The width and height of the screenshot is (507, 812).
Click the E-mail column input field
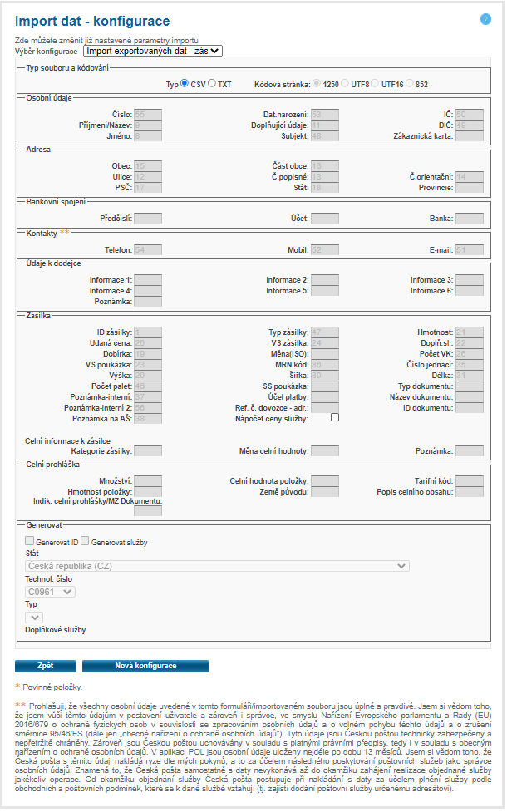(x=469, y=249)
